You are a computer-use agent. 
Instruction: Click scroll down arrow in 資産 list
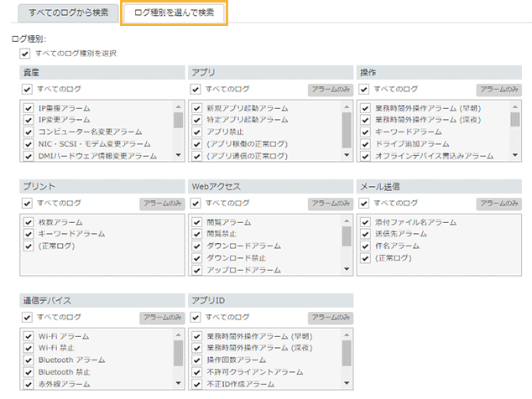click(x=178, y=155)
